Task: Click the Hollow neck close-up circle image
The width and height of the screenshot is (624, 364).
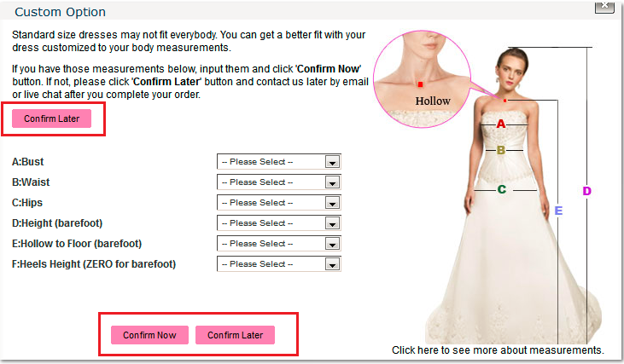Action: [x=423, y=79]
